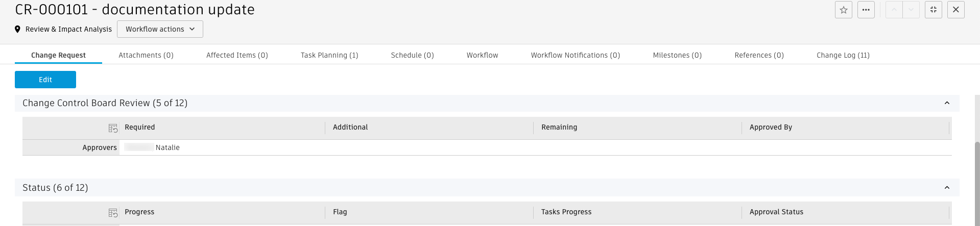Image resolution: width=980 pixels, height=226 pixels.
Task: Close the CR-000101 item panel
Action: [x=956, y=10]
